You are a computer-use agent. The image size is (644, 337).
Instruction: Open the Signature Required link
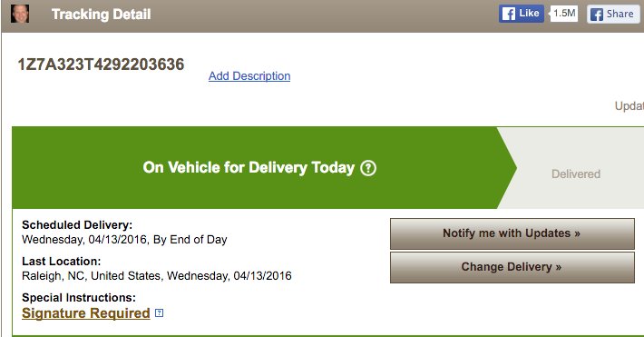[x=86, y=313]
